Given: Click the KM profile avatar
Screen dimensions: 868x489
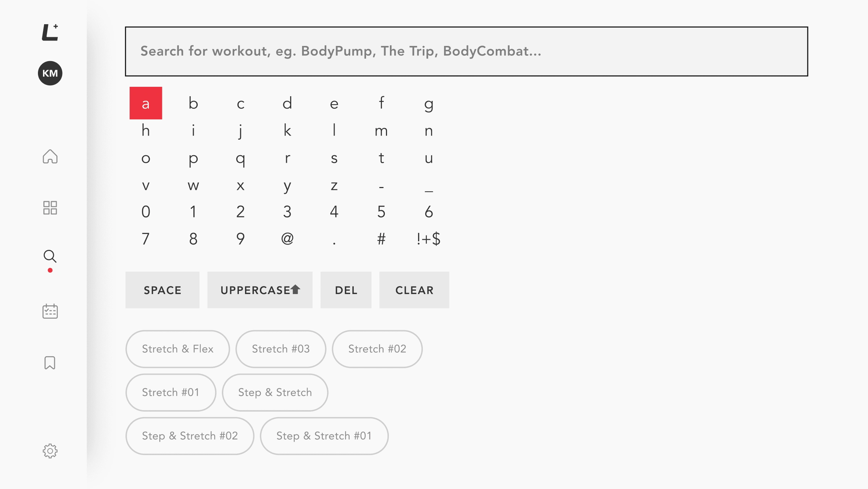Looking at the screenshot, I should 50,73.
